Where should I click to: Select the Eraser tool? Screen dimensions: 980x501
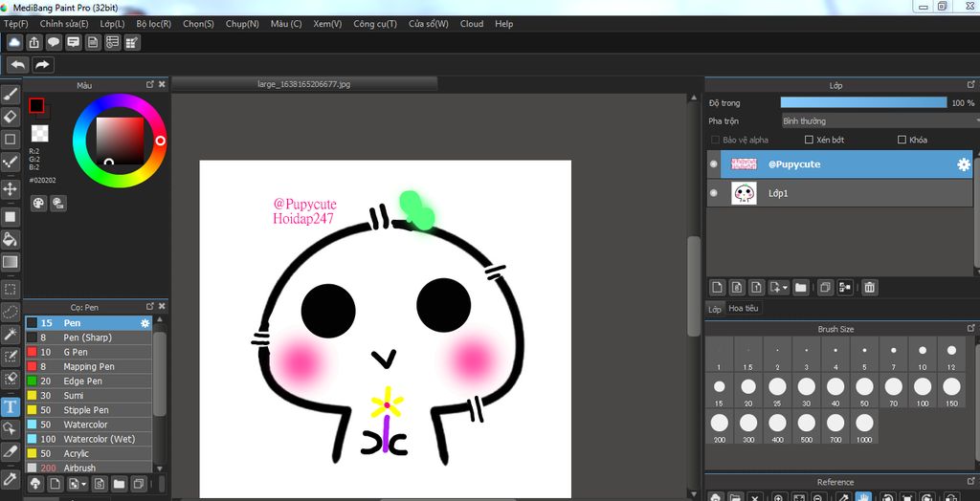pos(11,117)
